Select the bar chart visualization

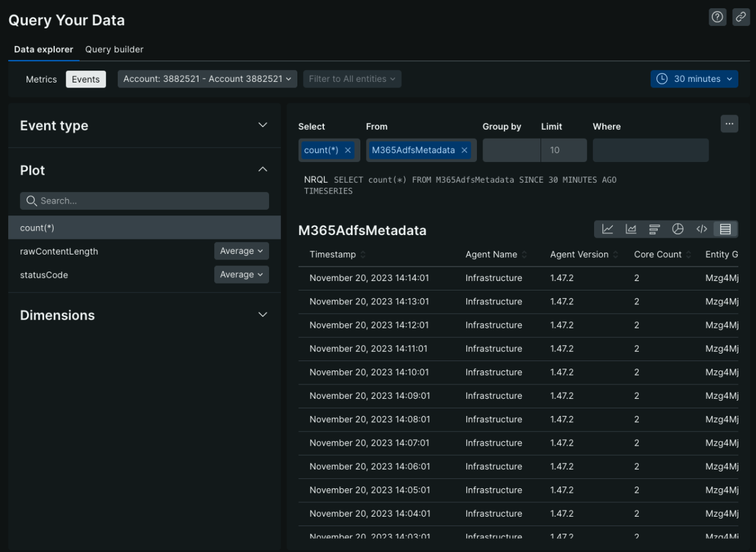pos(655,229)
